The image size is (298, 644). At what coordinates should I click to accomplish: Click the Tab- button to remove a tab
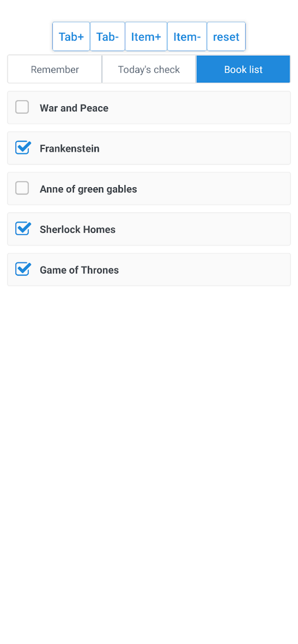tap(107, 36)
